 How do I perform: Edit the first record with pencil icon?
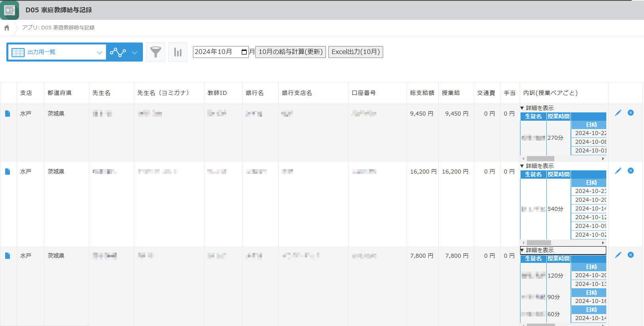618,113
